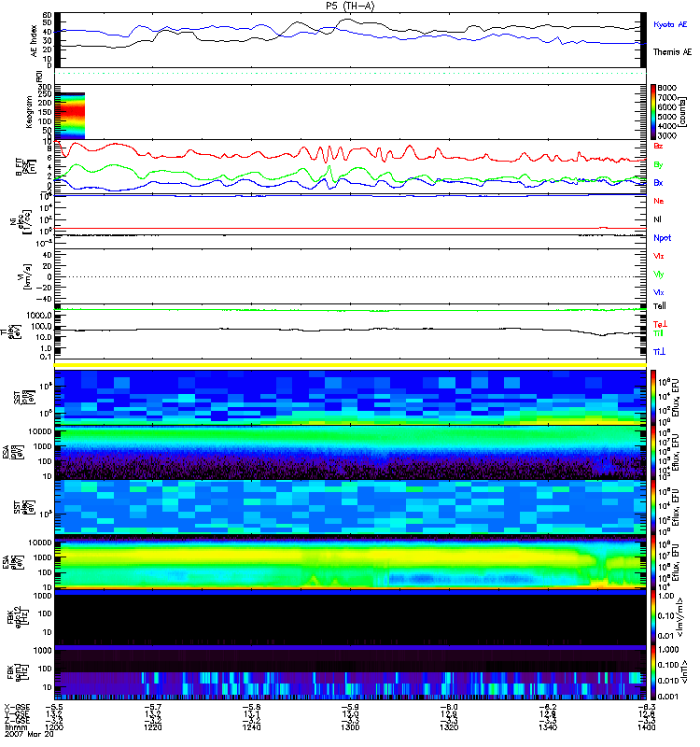Click the 3000 value on counts color bar

(667, 135)
